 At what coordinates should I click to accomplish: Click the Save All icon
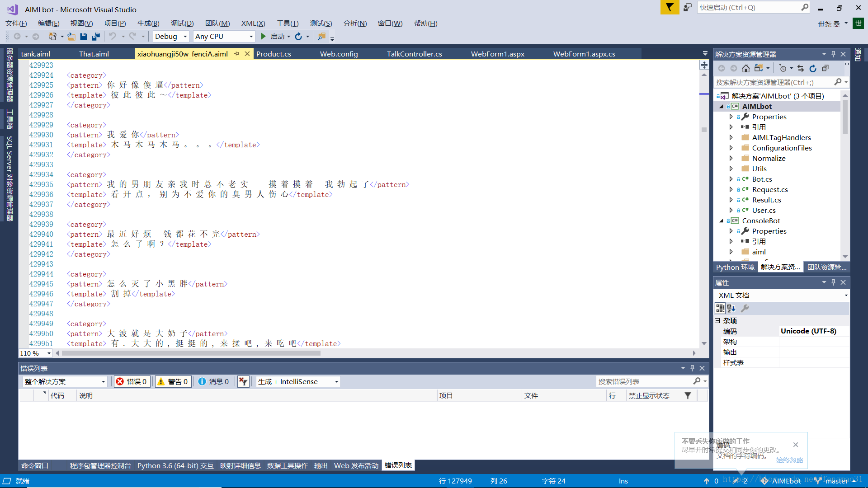pyautogui.click(x=96, y=37)
